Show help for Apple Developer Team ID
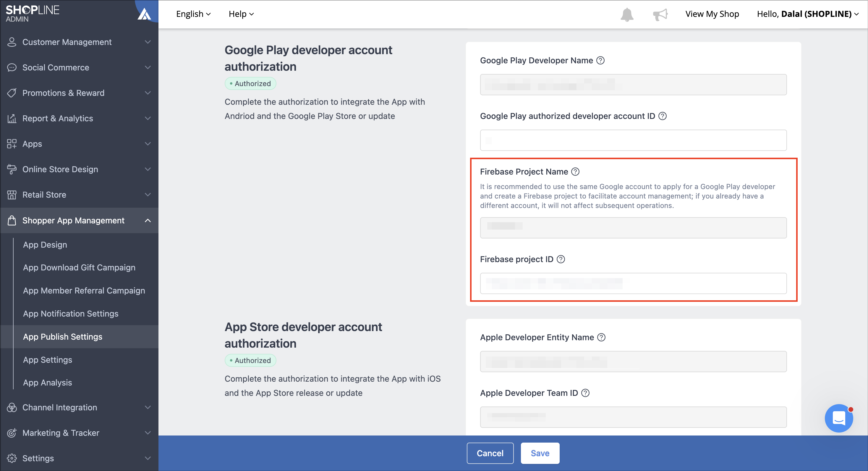 pyautogui.click(x=586, y=393)
